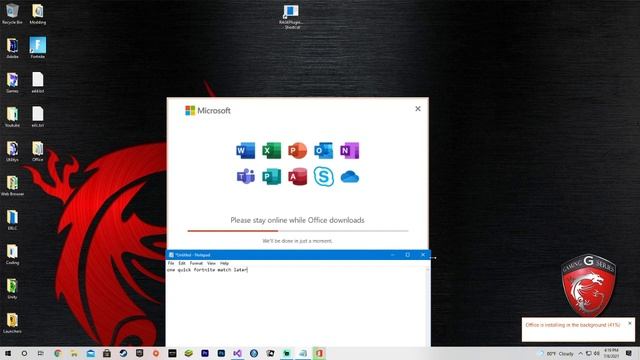Select the Office folder on desktop
This screenshot has width=640, height=360.
tap(38, 151)
